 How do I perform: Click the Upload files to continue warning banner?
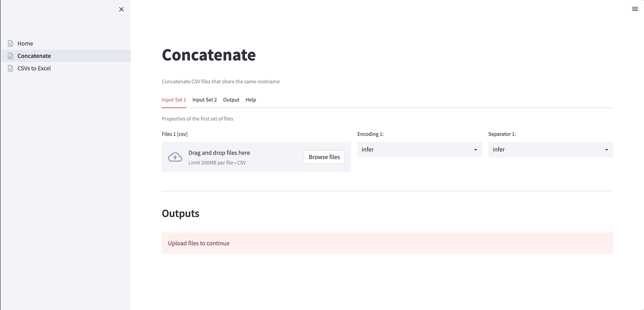coord(387,243)
